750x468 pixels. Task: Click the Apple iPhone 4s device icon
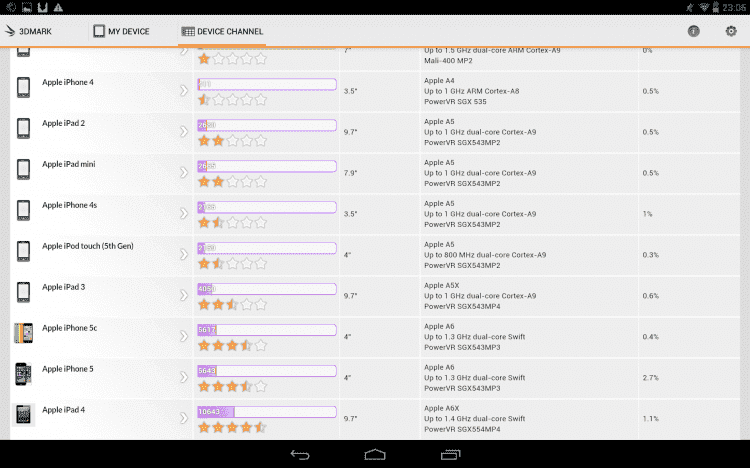(23, 210)
